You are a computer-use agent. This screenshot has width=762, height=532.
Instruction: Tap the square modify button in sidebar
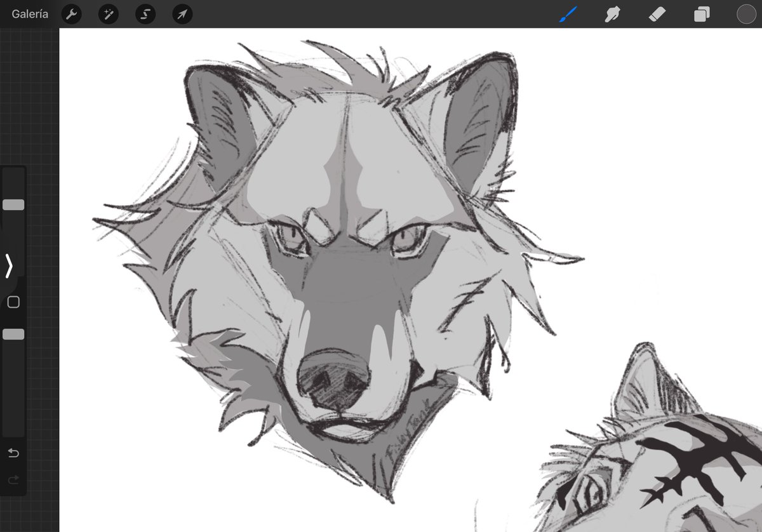13,302
